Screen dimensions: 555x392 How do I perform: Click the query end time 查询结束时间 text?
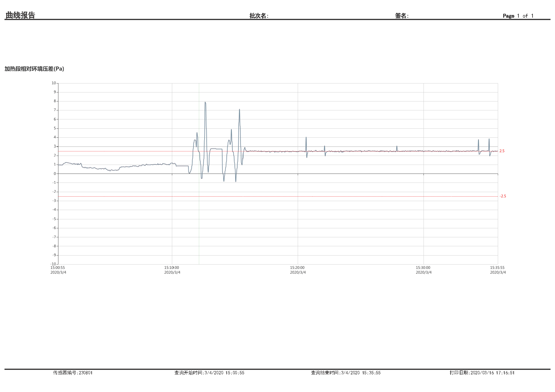(346, 373)
